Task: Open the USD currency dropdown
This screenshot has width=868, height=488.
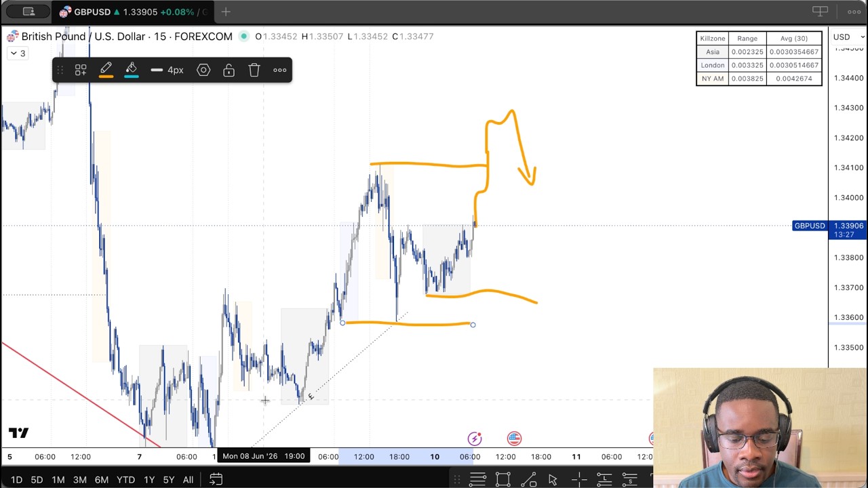Action: tap(848, 37)
